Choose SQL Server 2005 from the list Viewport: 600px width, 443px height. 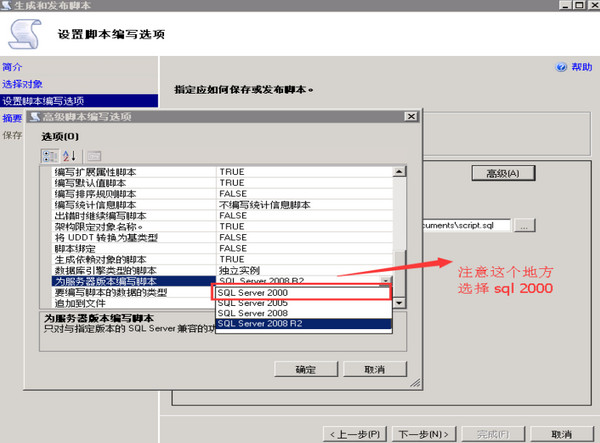point(303,303)
